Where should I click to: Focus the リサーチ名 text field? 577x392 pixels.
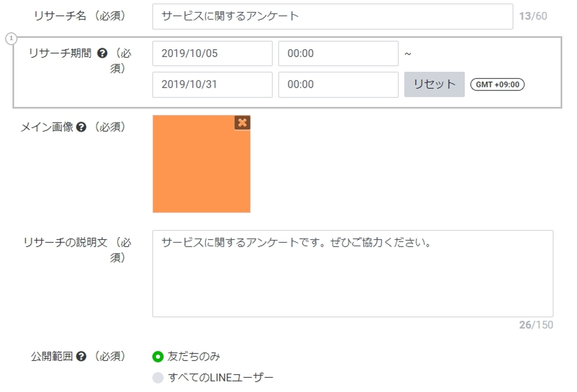click(x=332, y=16)
